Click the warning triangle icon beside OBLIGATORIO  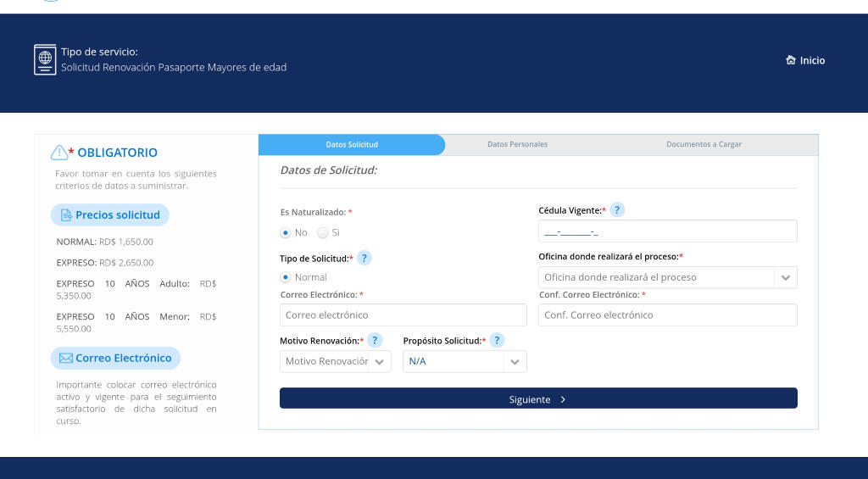(58, 153)
